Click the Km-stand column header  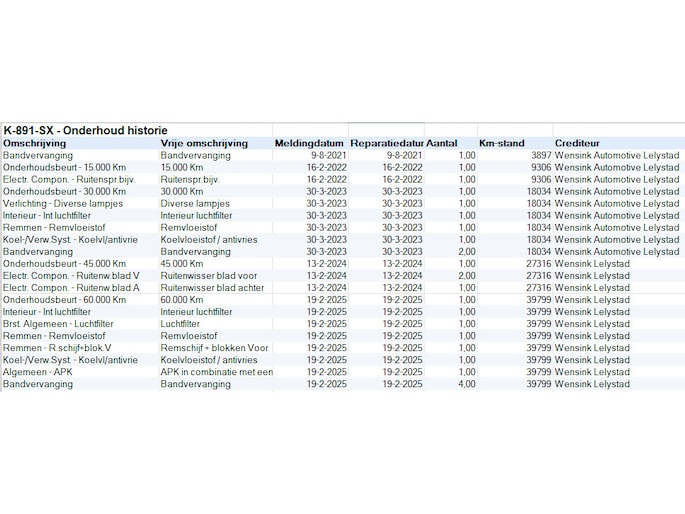[502, 143]
